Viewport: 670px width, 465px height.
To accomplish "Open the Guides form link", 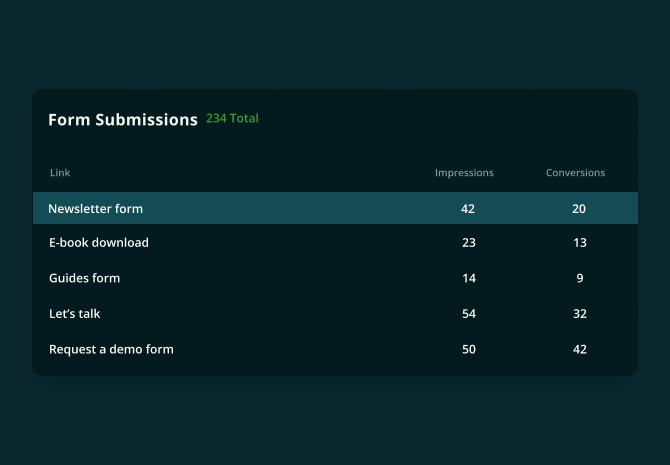I will 85,278.
